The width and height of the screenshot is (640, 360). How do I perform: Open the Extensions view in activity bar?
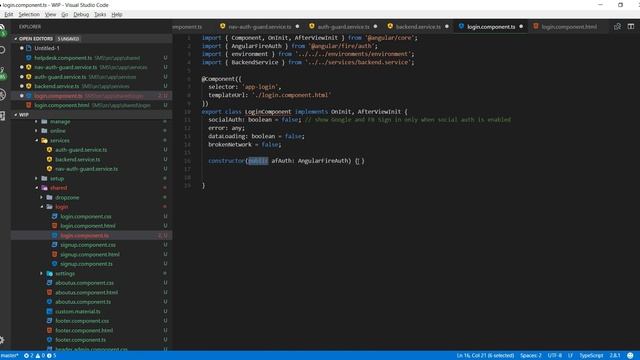coord(2,116)
